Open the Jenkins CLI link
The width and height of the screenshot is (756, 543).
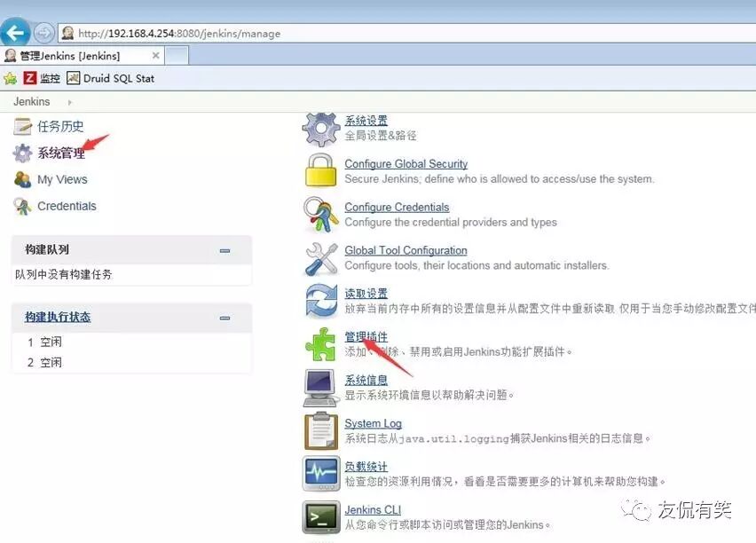click(373, 509)
